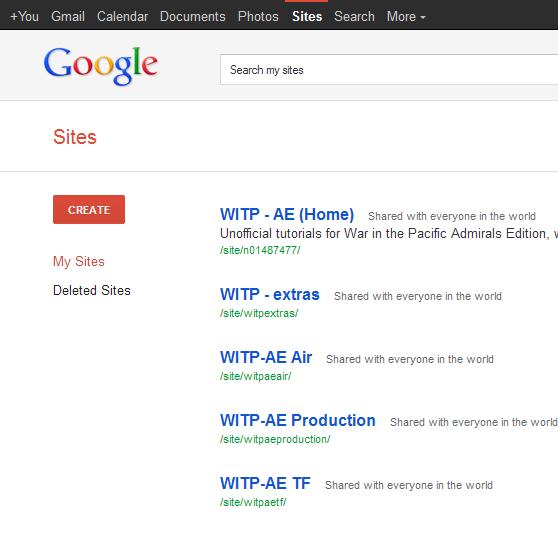558x537 pixels.
Task: Open the WITP - extras site
Action: pos(270,295)
